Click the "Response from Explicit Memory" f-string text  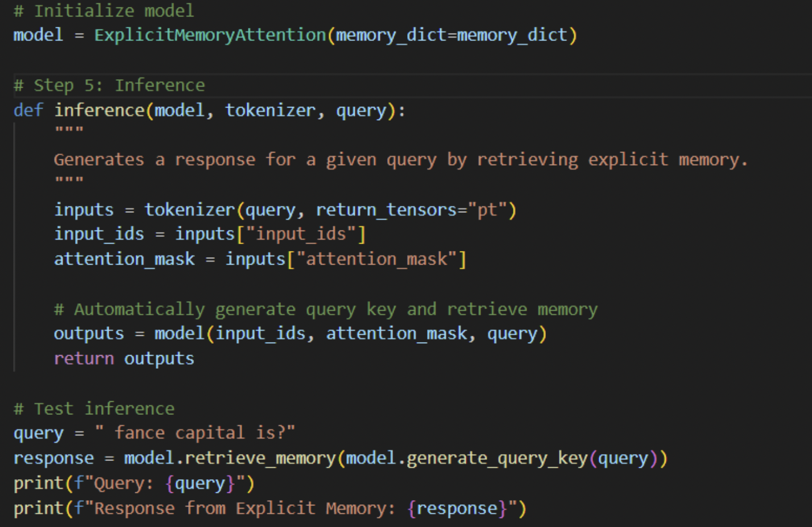pyautogui.click(x=245, y=508)
